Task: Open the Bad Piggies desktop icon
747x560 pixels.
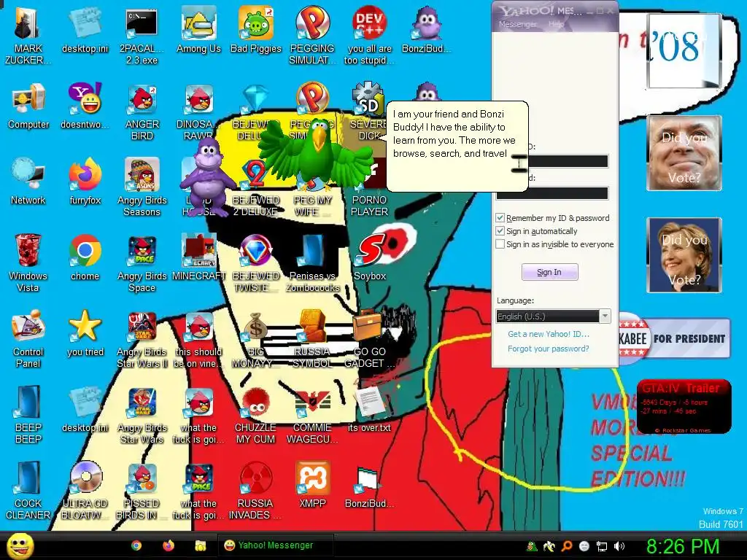Action: (x=256, y=29)
